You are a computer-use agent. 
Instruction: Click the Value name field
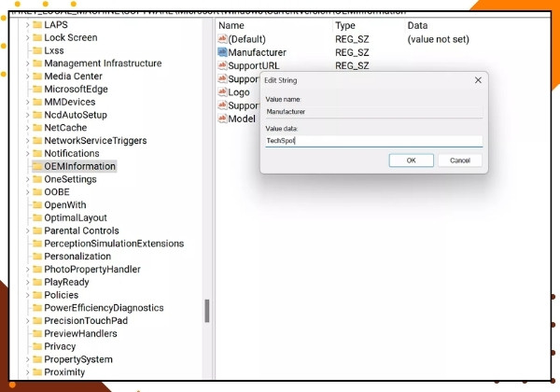click(x=374, y=112)
